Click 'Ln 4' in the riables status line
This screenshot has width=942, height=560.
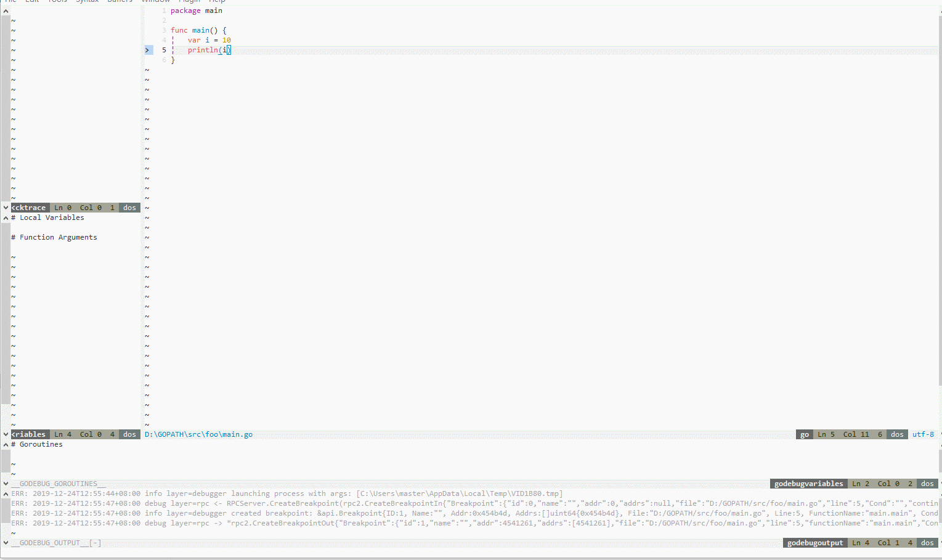(63, 434)
